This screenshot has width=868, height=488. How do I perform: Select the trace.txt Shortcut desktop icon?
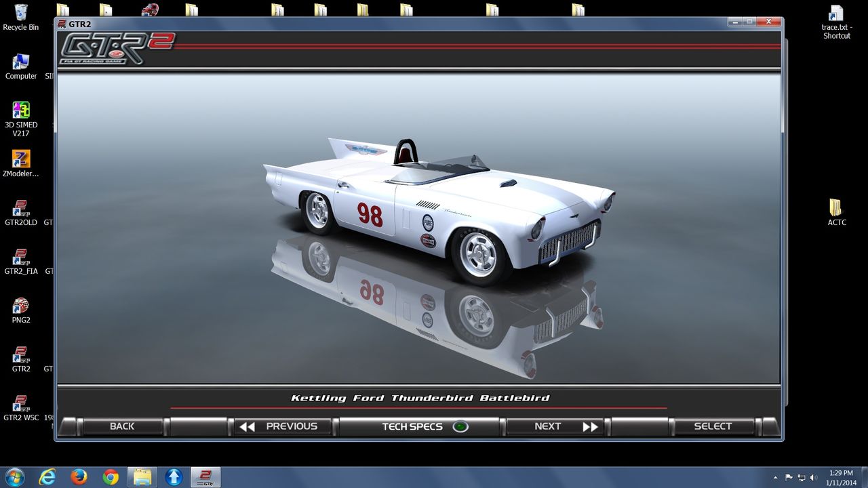(x=836, y=22)
